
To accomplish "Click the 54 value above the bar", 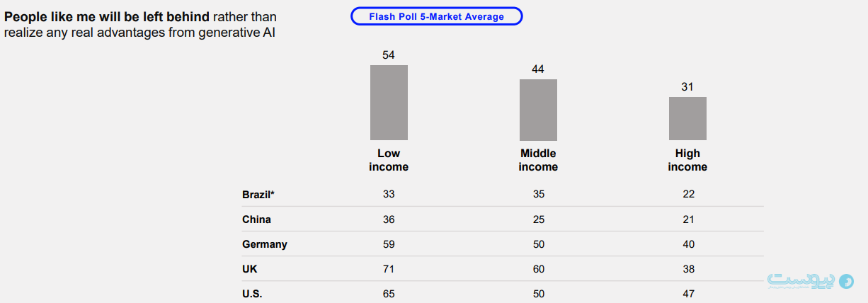I will pyautogui.click(x=389, y=55).
